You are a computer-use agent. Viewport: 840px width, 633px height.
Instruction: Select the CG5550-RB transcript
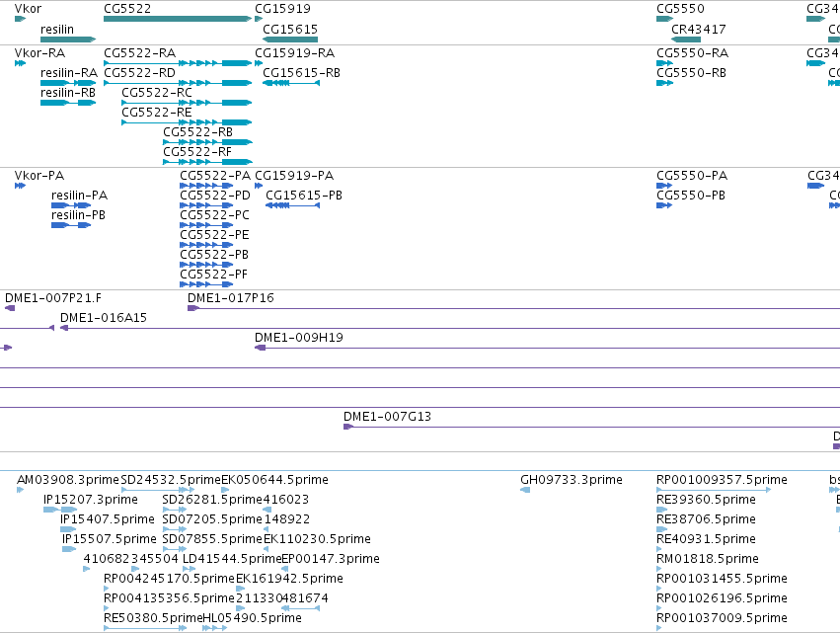tap(664, 83)
